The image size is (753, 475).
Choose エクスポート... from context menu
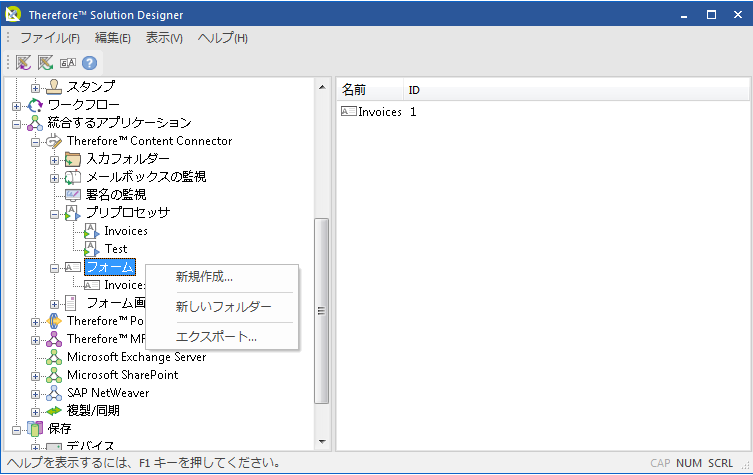click(x=222, y=337)
